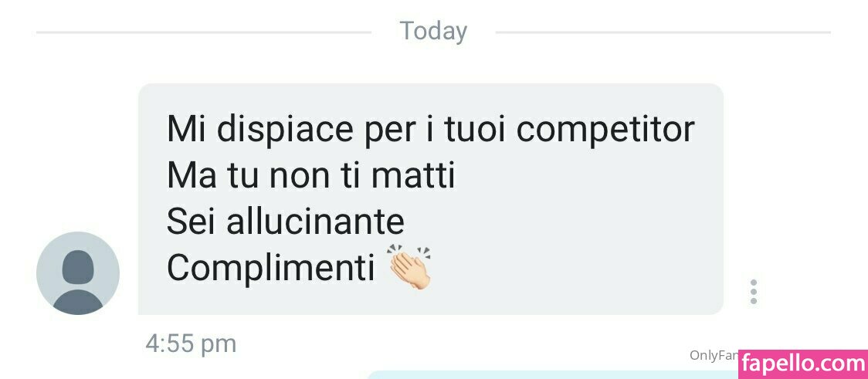This screenshot has width=868, height=379.
Task: Click the word "Complimenti" in the message
Action: point(271,269)
